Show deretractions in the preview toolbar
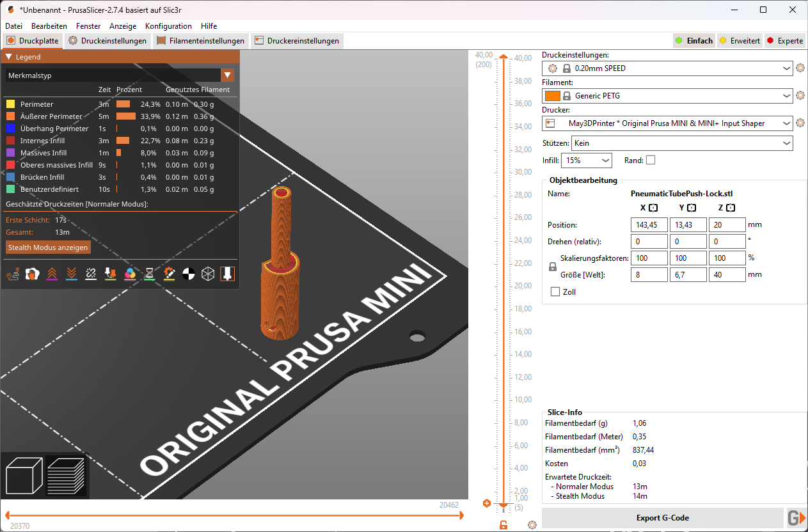808x532 pixels. point(71,274)
